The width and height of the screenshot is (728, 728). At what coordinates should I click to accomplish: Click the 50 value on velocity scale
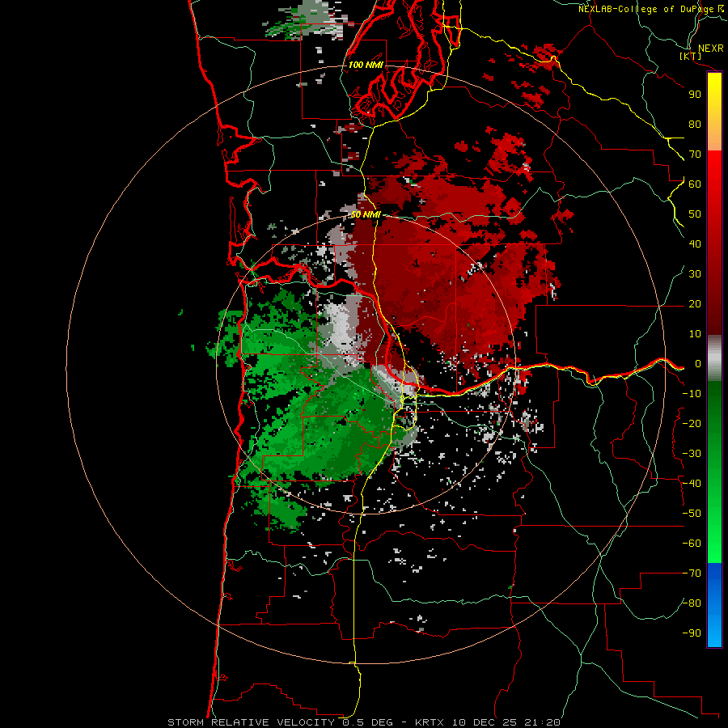click(695, 214)
